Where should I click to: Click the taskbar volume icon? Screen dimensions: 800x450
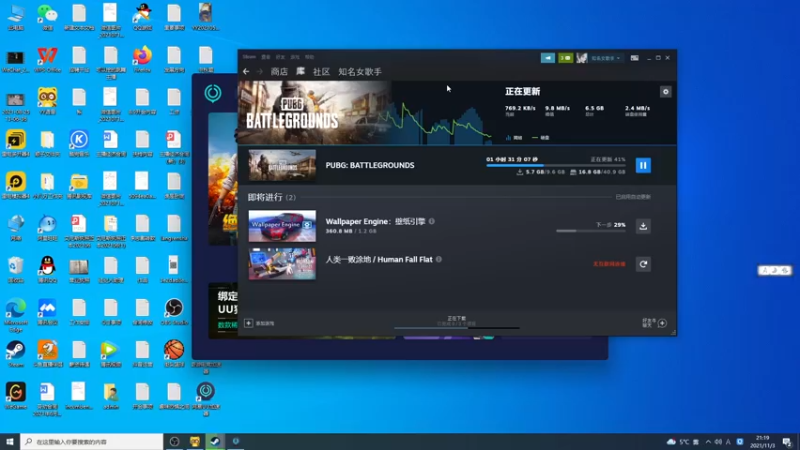718,442
